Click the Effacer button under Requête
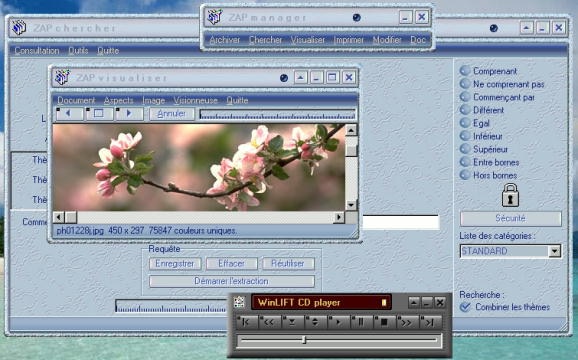Image resolution: width=578 pixels, height=360 pixels. click(x=231, y=263)
